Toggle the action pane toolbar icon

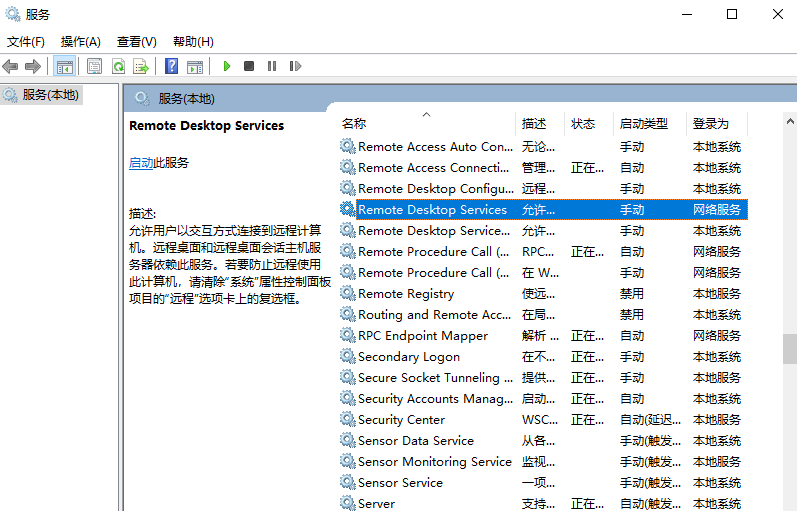195,66
